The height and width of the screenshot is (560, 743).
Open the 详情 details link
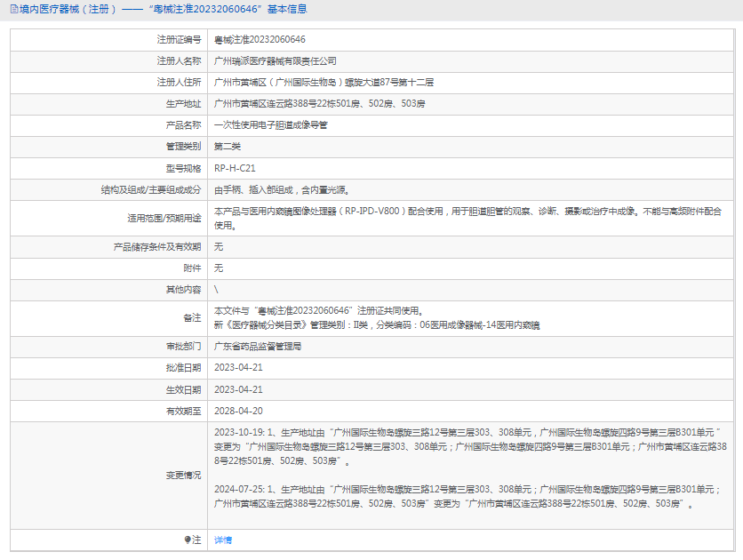point(223,540)
